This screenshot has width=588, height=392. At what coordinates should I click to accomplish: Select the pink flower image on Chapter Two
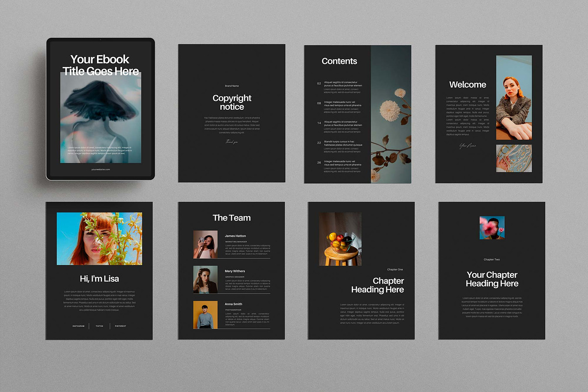pyautogui.click(x=491, y=227)
